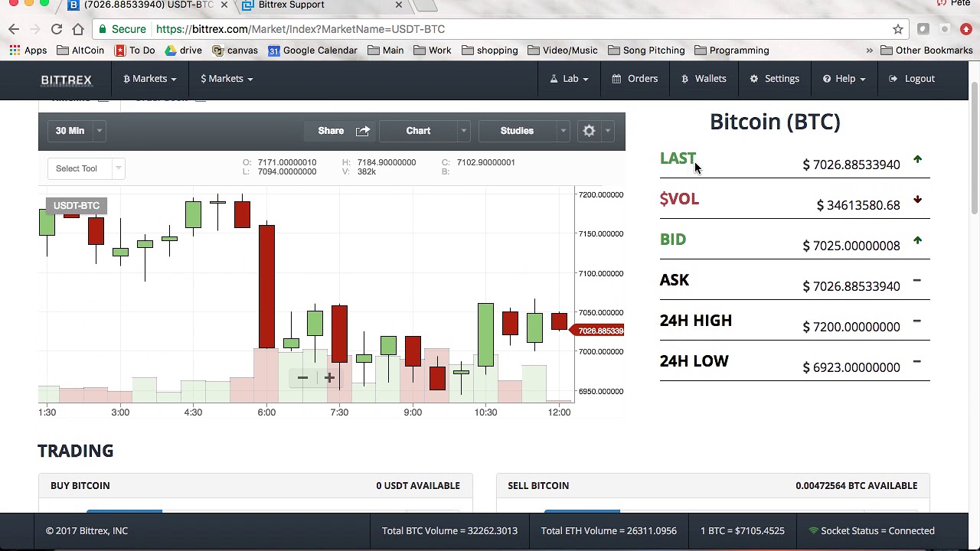Go to Wallets page
The height and width of the screenshot is (551, 980).
(704, 79)
